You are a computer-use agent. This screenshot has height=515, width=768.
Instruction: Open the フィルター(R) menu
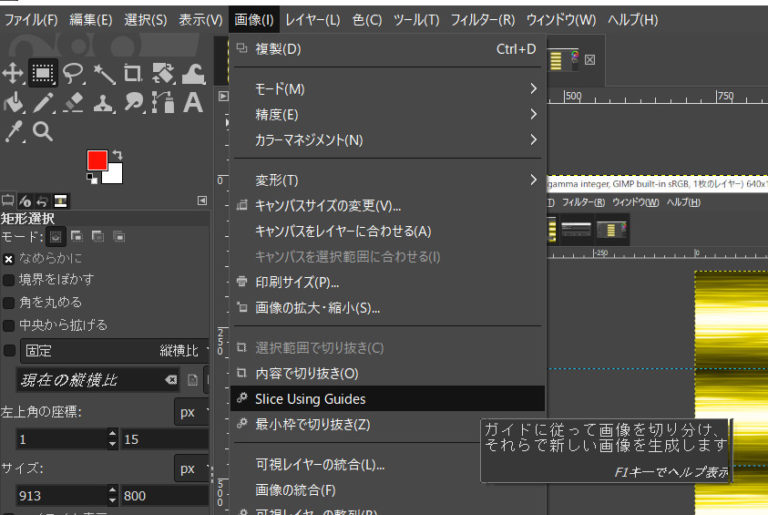coord(483,20)
